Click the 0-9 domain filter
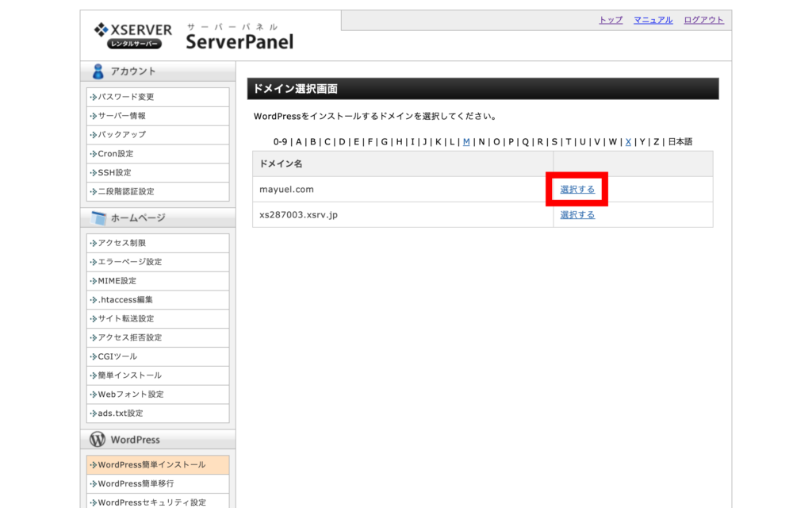Viewport: 812px width, 508px height. pos(280,142)
